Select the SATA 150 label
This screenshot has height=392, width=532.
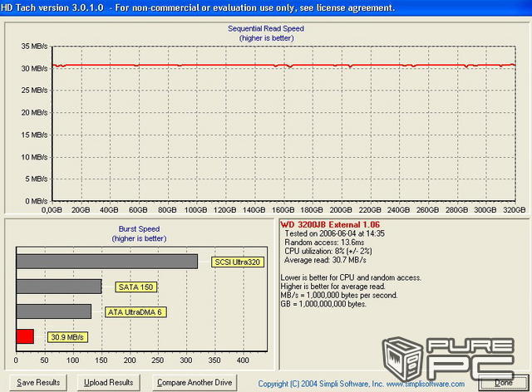[x=135, y=287]
